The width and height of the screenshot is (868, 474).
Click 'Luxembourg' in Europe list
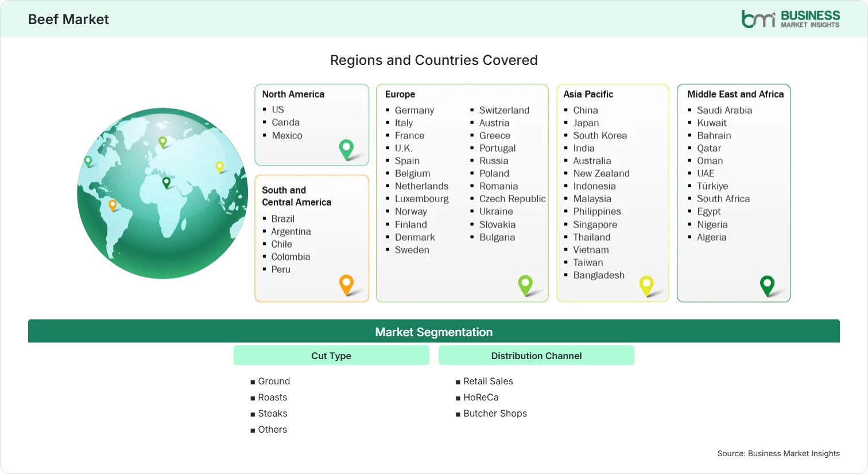(x=422, y=199)
